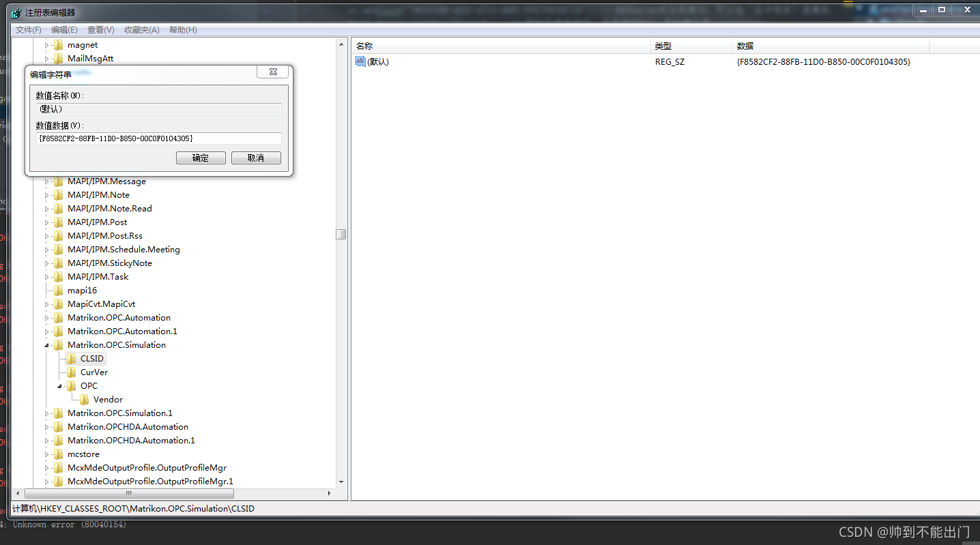Click the OPC folder icon

click(72, 386)
